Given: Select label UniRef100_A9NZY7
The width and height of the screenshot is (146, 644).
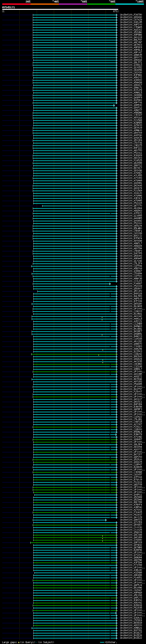Looking at the screenshot, I should point(131,110).
